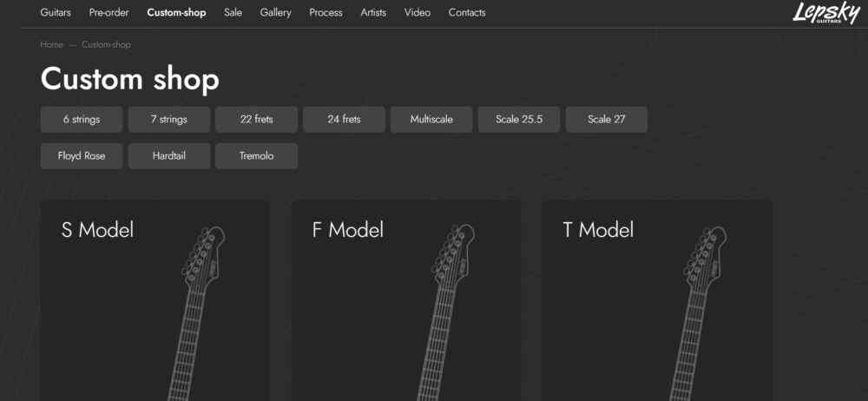
Task: Open the Sale page
Action: tap(233, 13)
